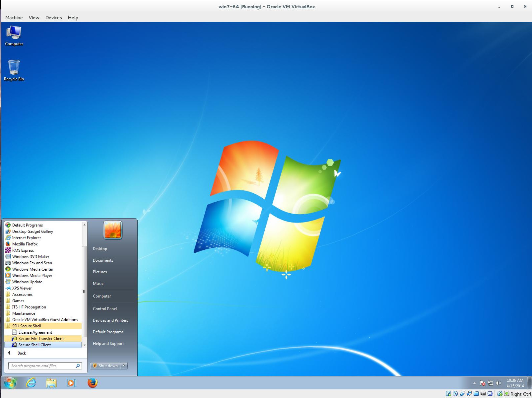This screenshot has width=532, height=398.
Task: Click the Search programs and files field
Action: [45, 365]
